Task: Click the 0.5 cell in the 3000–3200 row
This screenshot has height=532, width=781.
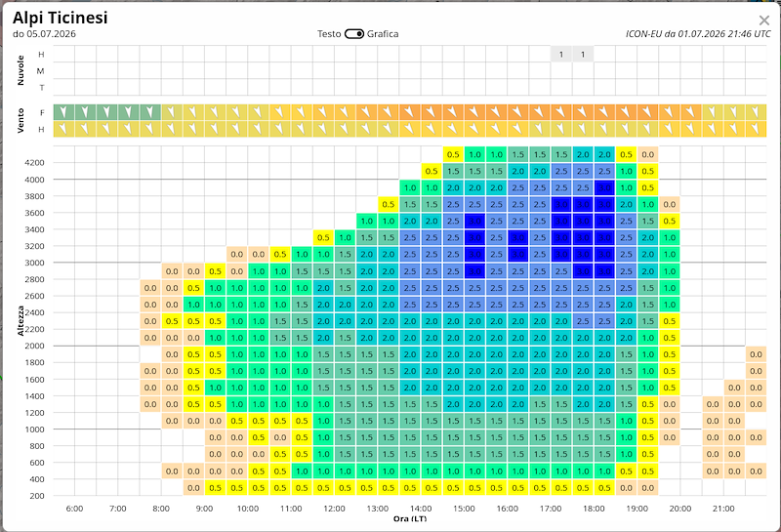Action: (x=280, y=254)
